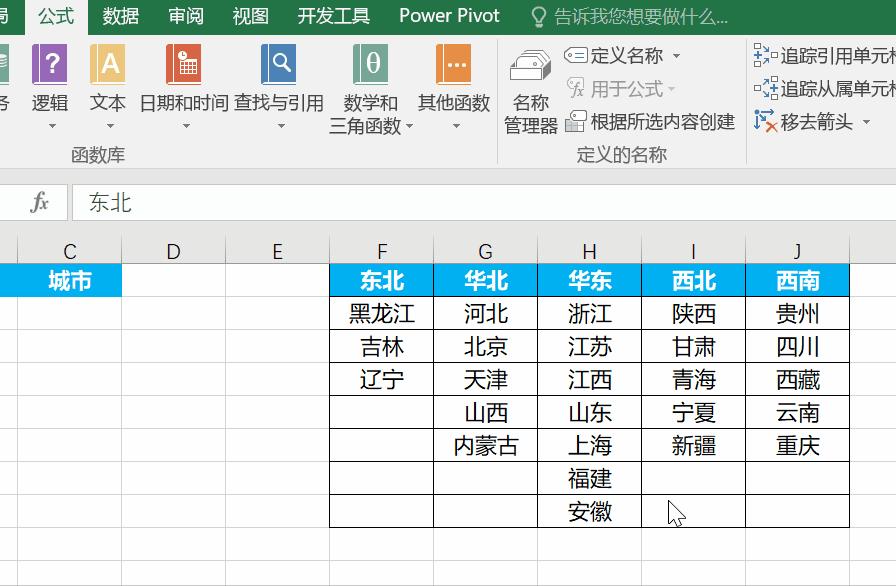Select column F header
Image resolution: width=896 pixels, height=586 pixels.
(382, 251)
